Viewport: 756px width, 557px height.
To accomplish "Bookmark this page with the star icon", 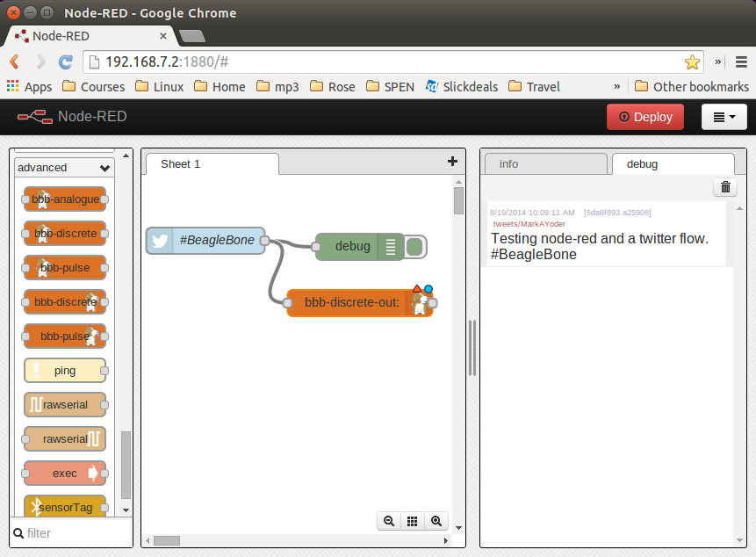I will (692, 61).
